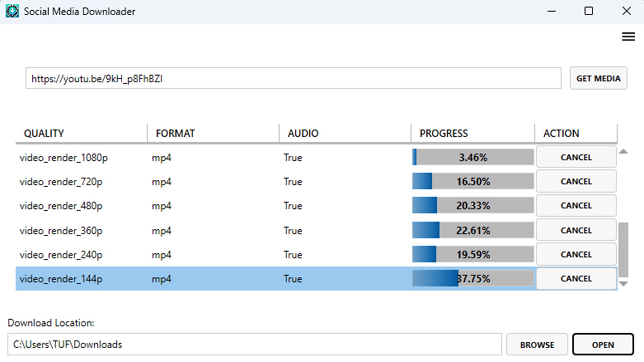644x362 pixels.
Task: Click the GET MEDIA button
Action: pyautogui.click(x=598, y=78)
